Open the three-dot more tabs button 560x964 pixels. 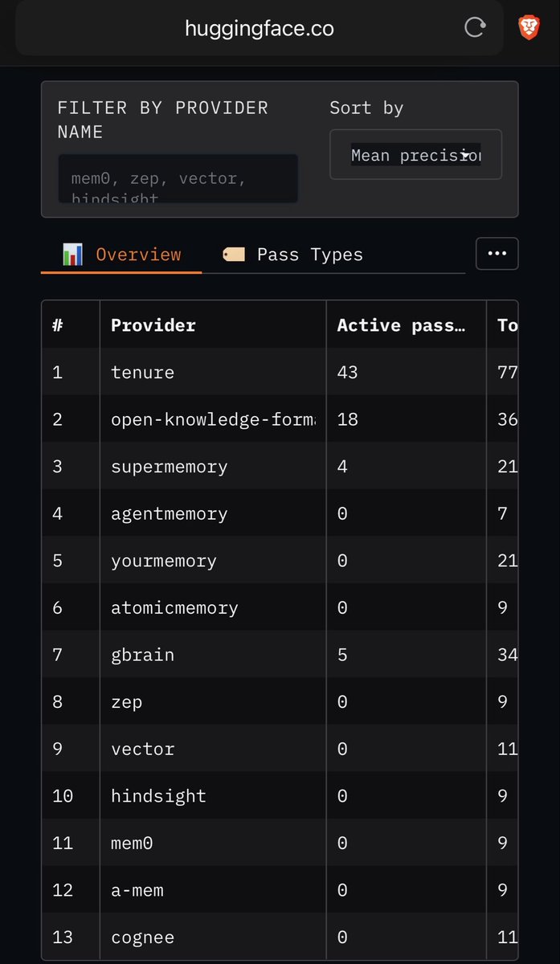point(497,254)
